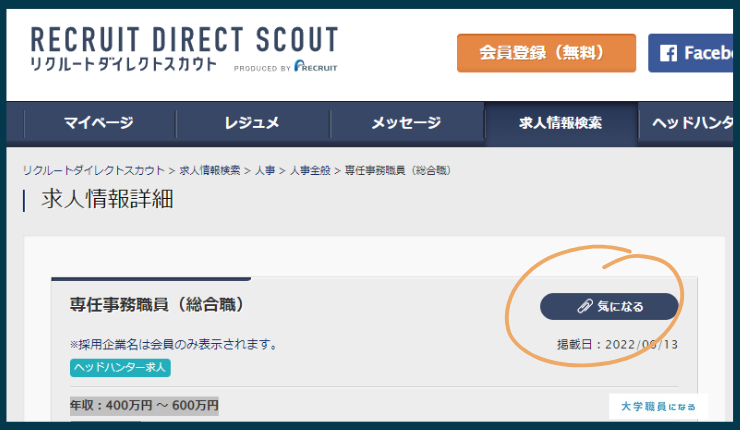Click the Produced by Recruit logo

click(286, 68)
